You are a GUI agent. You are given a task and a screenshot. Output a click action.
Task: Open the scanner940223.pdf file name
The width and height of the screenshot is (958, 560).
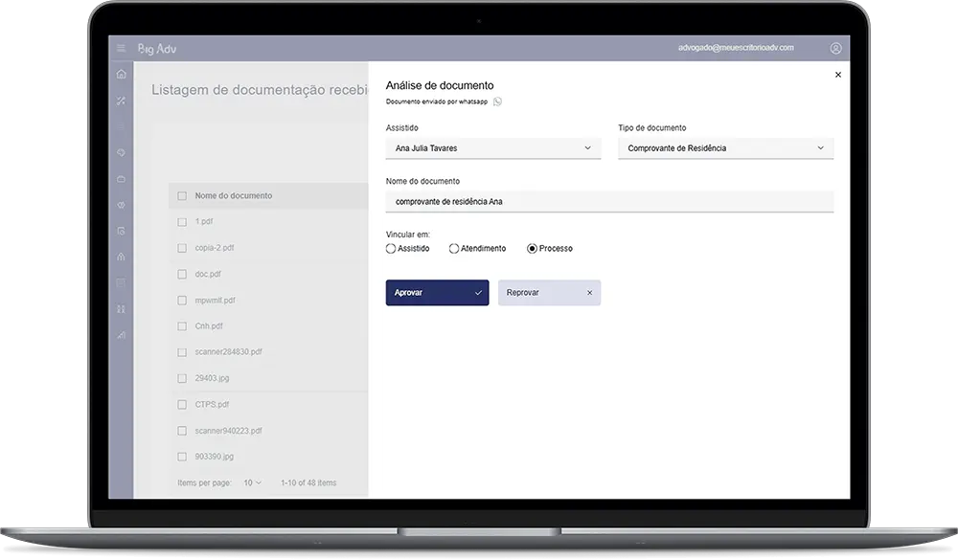click(229, 431)
